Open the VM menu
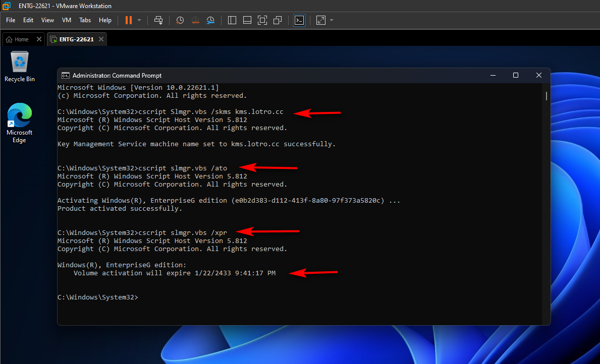 pyautogui.click(x=67, y=20)
